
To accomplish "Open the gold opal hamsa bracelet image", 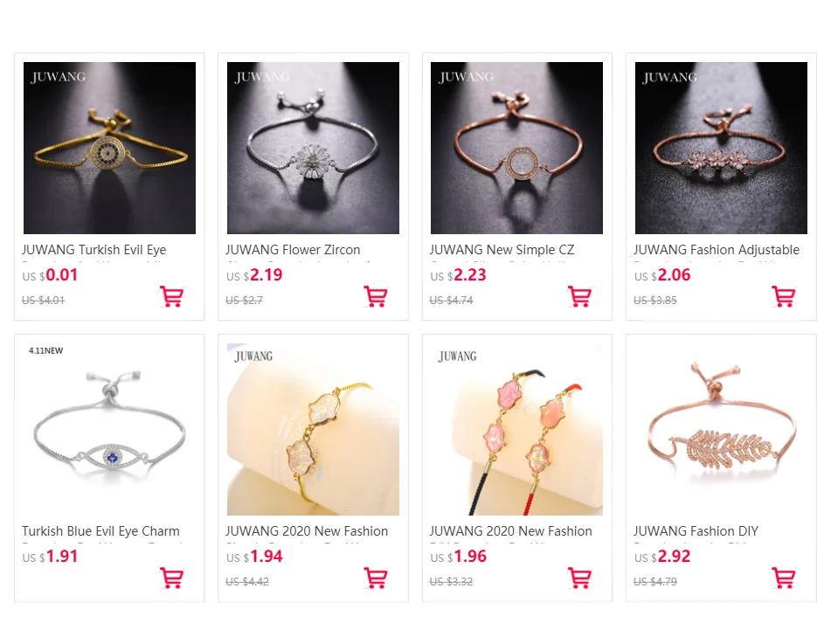I will [313, 429].
